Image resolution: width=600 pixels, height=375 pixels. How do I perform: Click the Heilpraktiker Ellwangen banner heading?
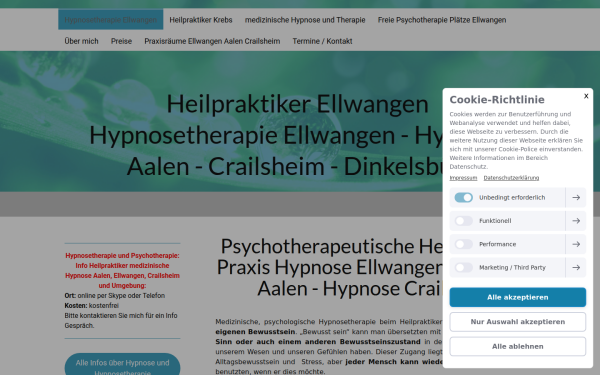point(297,104)
